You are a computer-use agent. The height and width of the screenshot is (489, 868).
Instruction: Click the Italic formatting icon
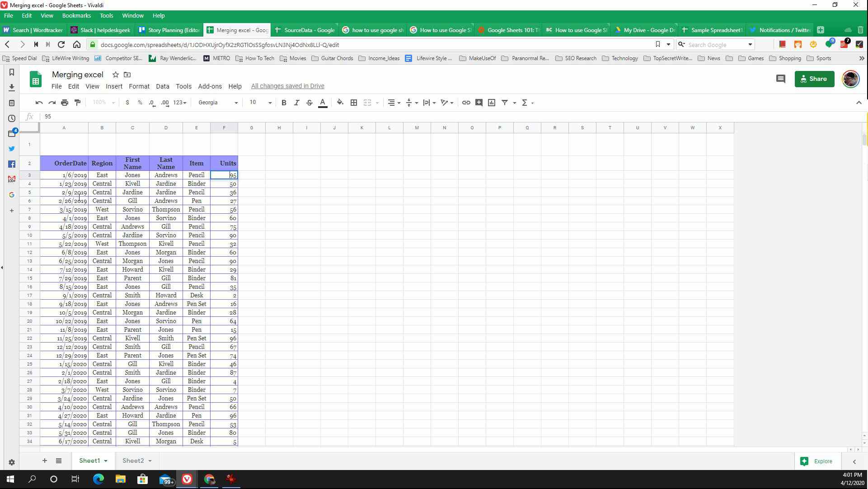(296, 103)
